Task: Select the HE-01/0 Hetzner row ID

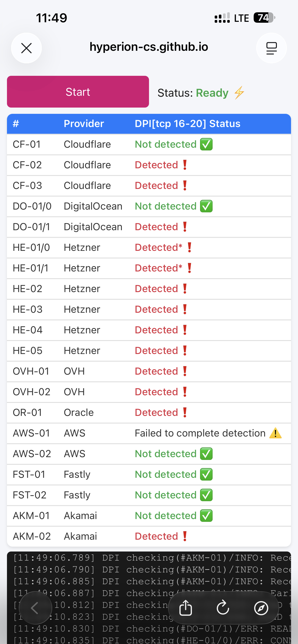Action: click(x=31, y=248)
